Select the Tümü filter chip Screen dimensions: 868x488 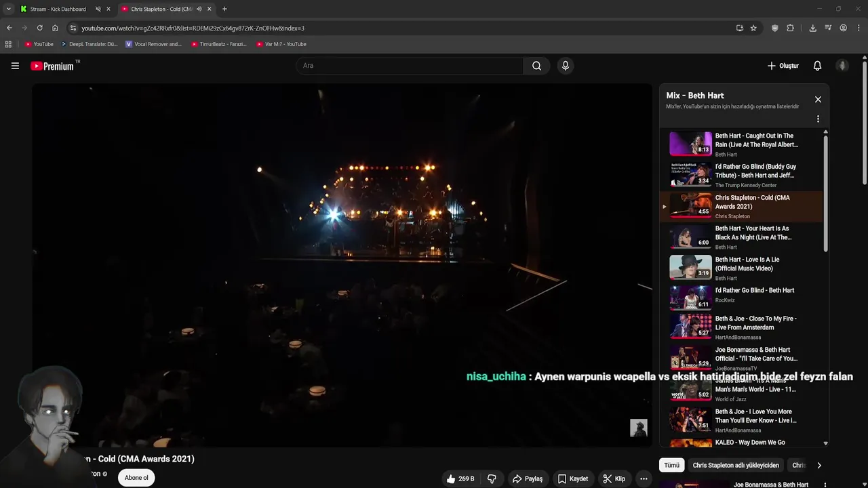click(x=671, y=465)
